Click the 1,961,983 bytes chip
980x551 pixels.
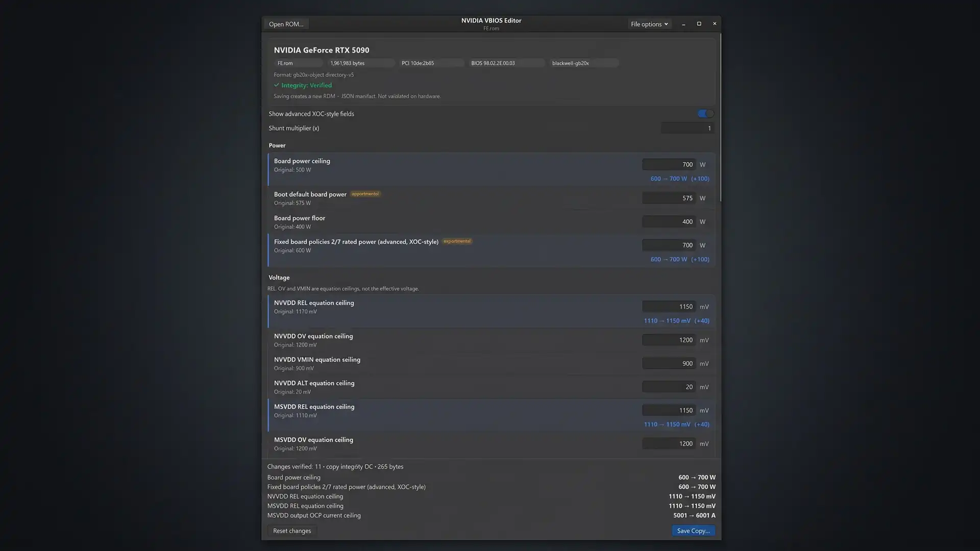point(361,63)
